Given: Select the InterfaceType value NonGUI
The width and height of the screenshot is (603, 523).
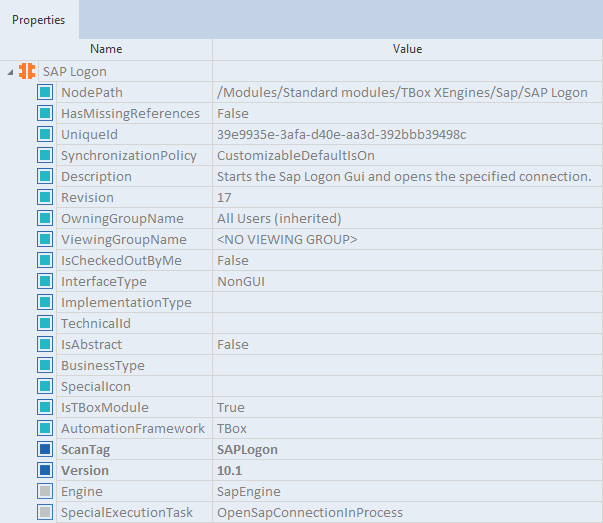Looking at the screenshot, I should pyautogui.click(x=241, y=281).
